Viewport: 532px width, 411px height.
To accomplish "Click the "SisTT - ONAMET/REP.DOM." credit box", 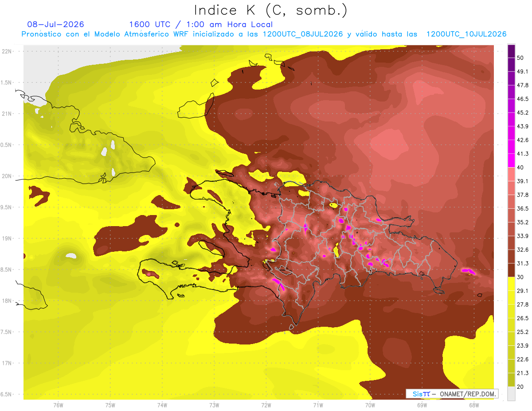I will (452, 394).
